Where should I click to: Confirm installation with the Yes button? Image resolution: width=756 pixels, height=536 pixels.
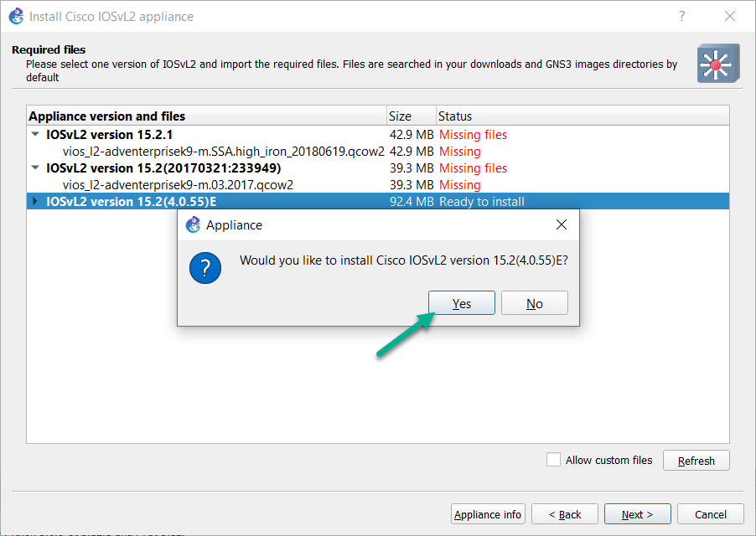(462, 303)
